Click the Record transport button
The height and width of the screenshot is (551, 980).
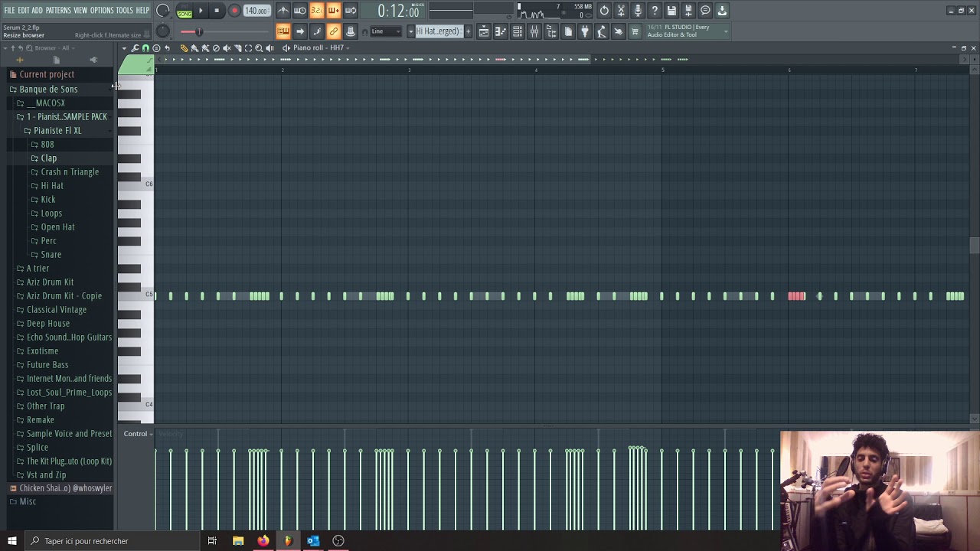point(235,11)
